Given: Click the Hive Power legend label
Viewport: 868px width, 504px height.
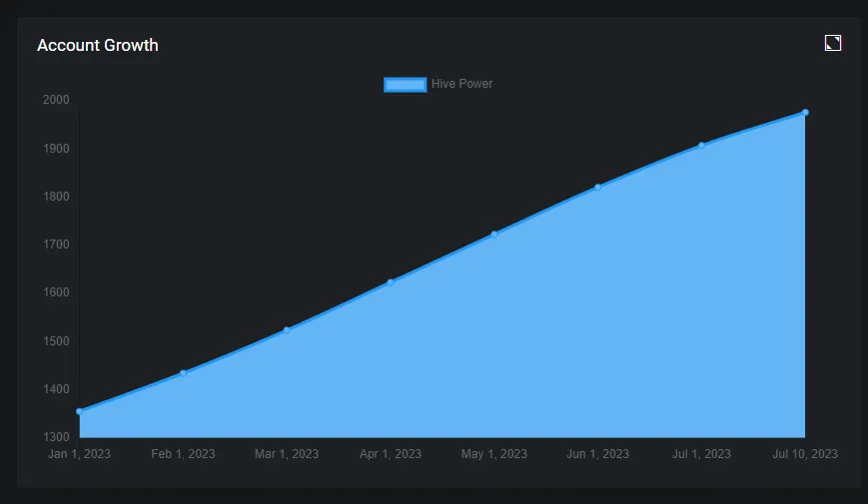Looking at the screenshot, I should tap(461, 84).
